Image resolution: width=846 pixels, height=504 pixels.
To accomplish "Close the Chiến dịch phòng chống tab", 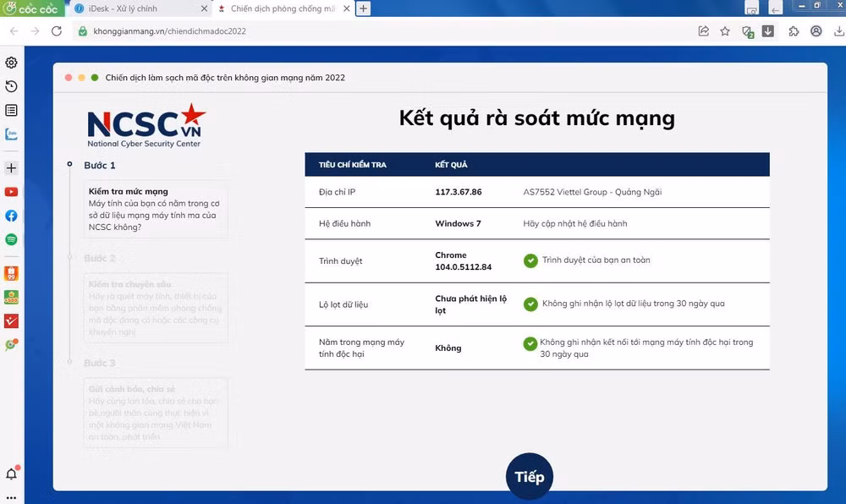I will click(346, 8).
